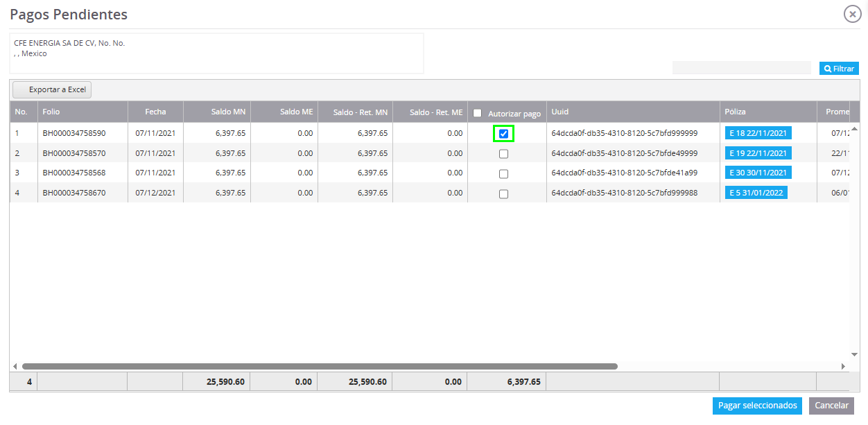Open póliza E 5 31/01/2022

click(x=756, y=193)
